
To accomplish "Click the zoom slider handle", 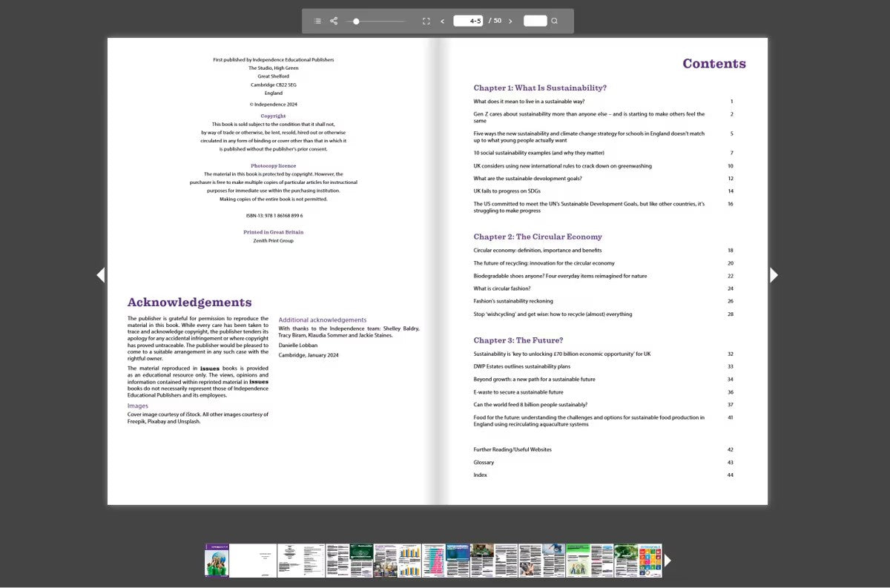I will point(356,21).
